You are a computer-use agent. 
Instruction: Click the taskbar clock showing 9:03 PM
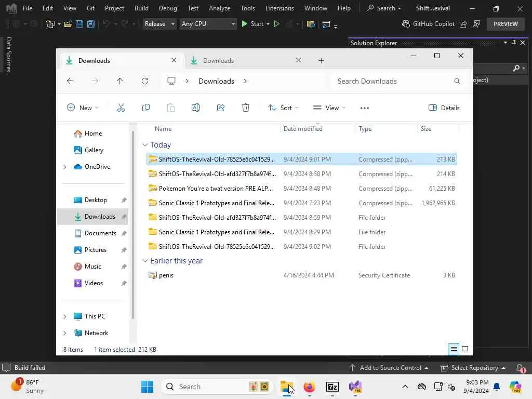(x=477, y=387)
